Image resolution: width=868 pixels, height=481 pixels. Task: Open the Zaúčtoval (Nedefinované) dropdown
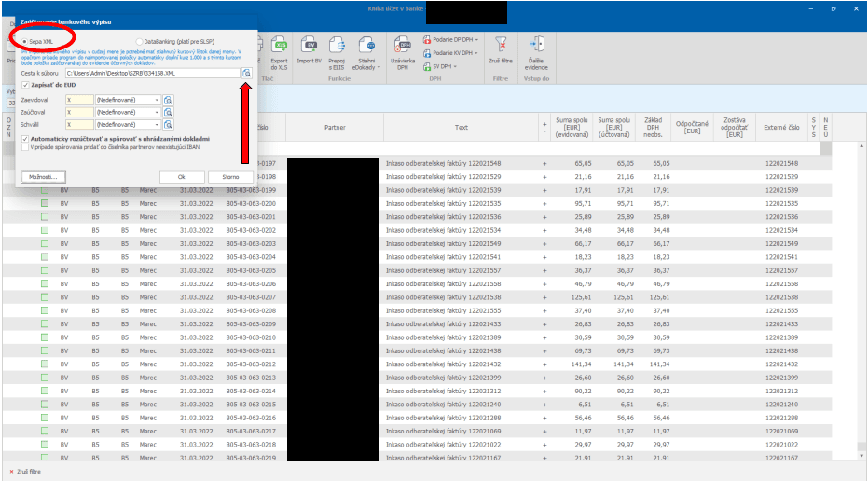coord(157,113)
